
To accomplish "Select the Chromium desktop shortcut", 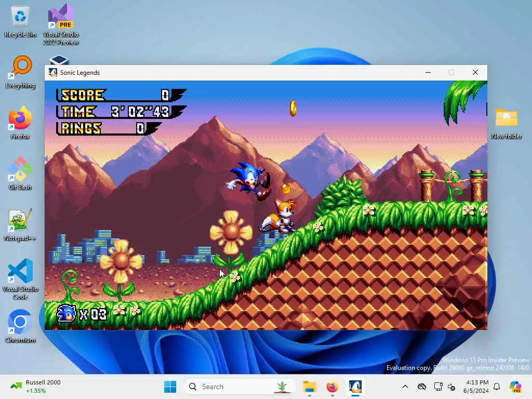I will coord(20,327).
